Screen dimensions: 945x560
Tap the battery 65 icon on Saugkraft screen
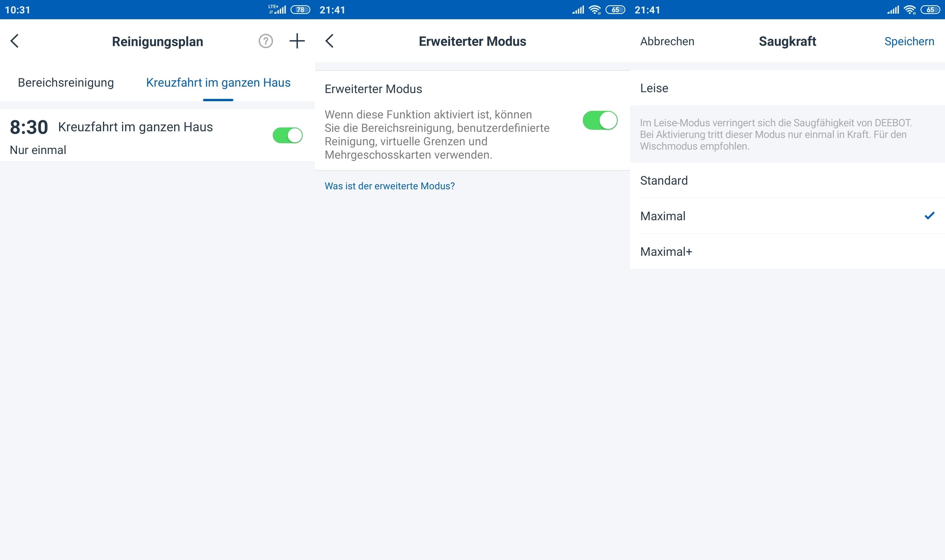[x=930, y=10]
